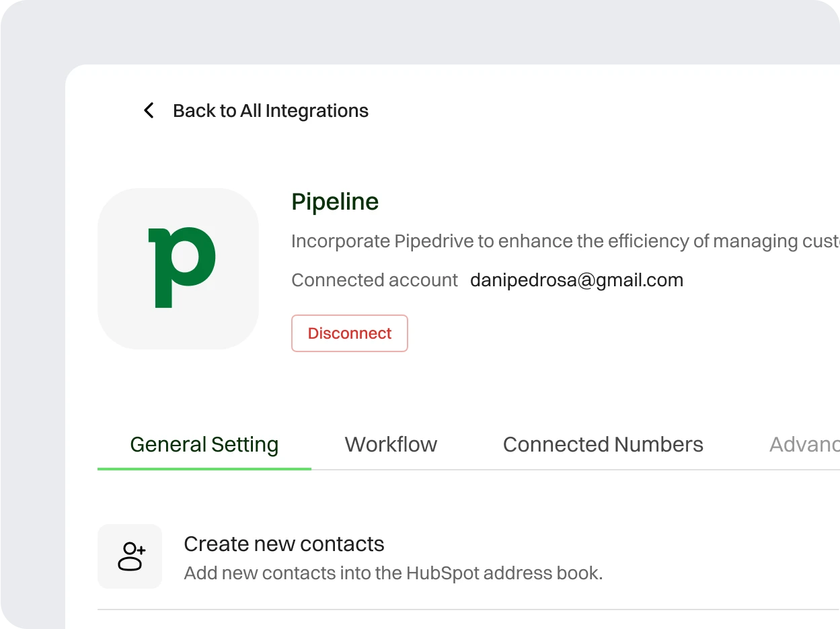The width and height of the screenshot is (840, 629).
Task: Go back to All Integrations
Action: point(270,111)
